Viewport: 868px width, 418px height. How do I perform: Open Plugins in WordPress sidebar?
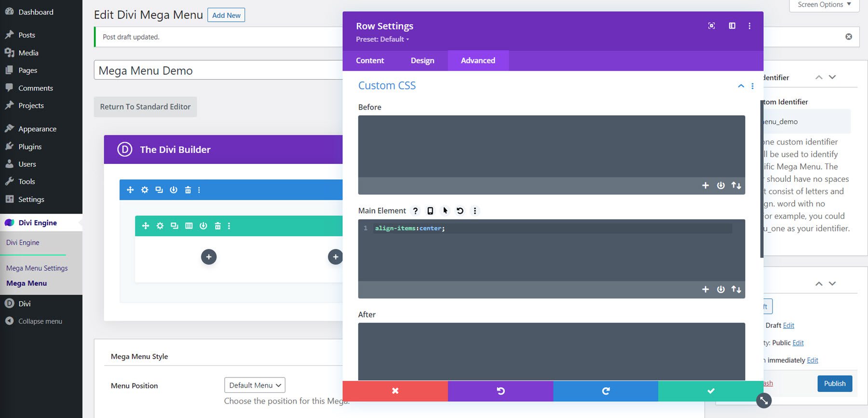pyautogui.click(x=30, y=147)
